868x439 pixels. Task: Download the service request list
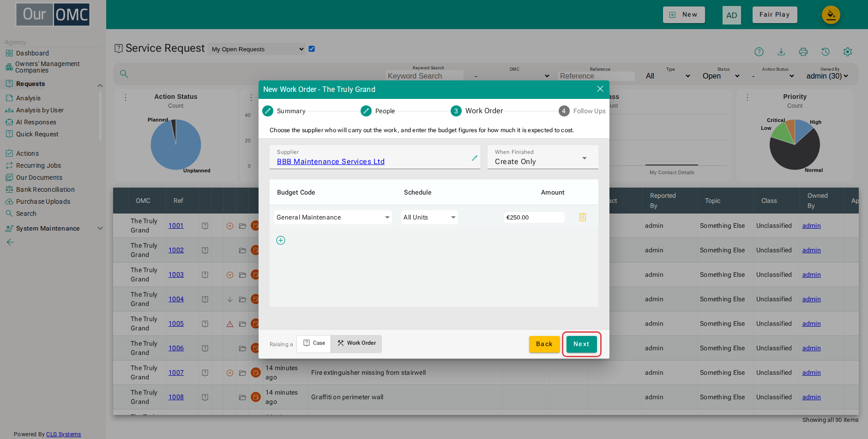pos(781,52)
